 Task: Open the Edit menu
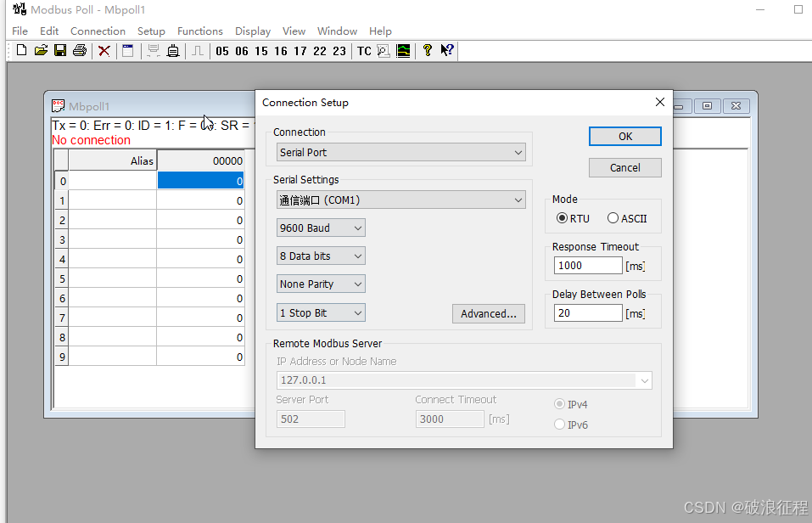click(x=49, y=31)
